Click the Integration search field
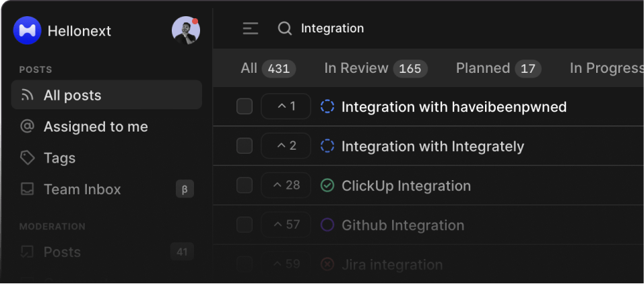Viewport: 644px width, 284px height. [x=332, y=28]
